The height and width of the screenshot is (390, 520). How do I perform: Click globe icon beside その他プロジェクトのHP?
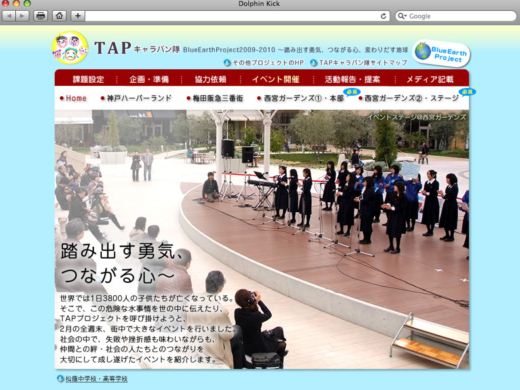click(227, 62)
